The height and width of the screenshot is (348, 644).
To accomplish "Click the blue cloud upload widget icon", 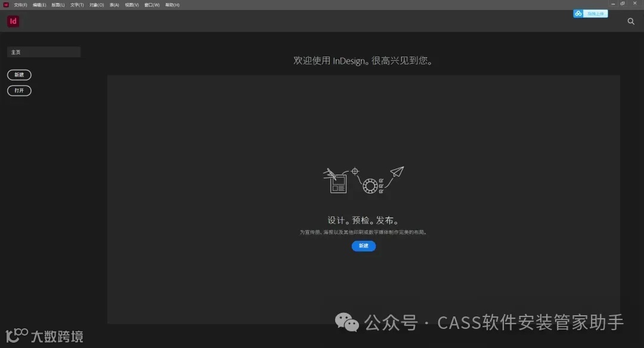I will [x=578, y=14].
